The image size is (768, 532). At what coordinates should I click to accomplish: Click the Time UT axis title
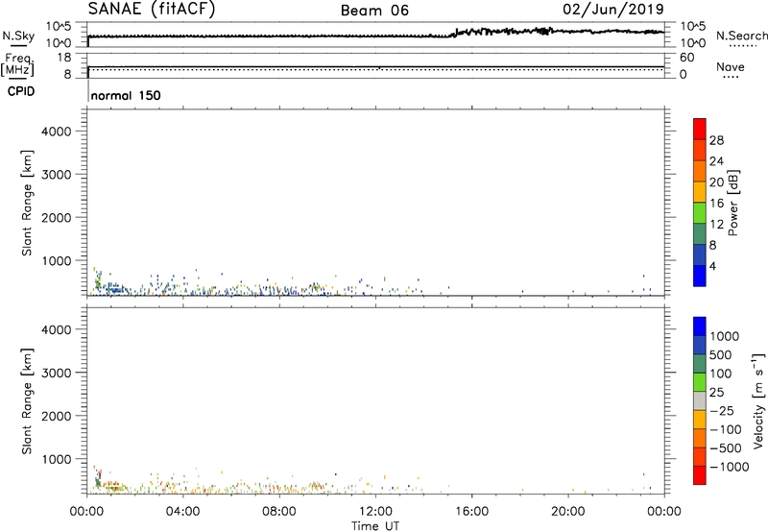375,526
